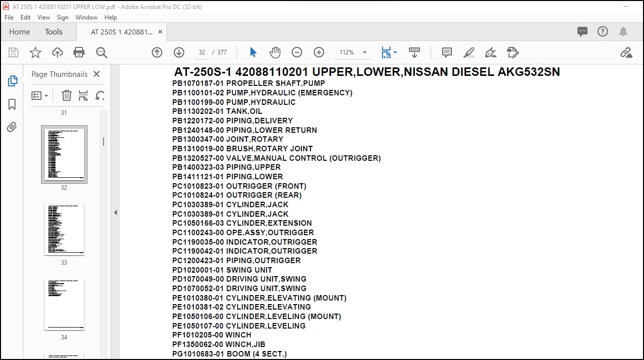Screen dimensions: 644x360
Task: Click the upload to cloud icon
Action: point(57,52)
